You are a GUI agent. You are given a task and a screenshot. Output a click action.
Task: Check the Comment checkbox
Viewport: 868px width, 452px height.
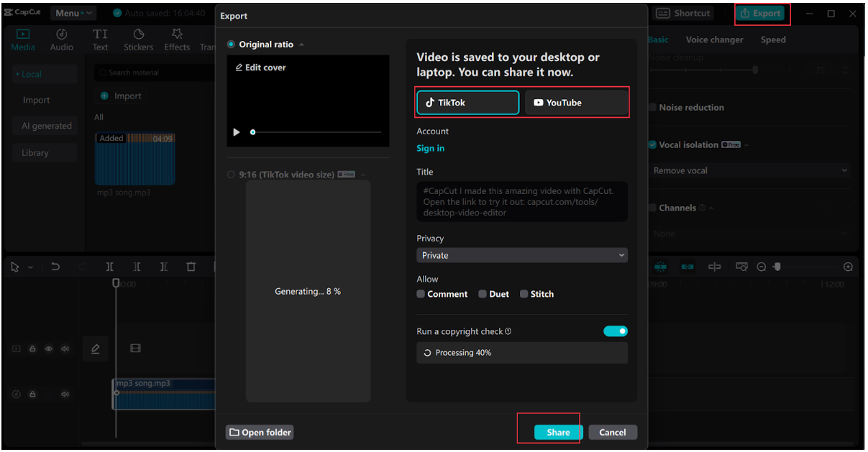[x=421, y=294]
